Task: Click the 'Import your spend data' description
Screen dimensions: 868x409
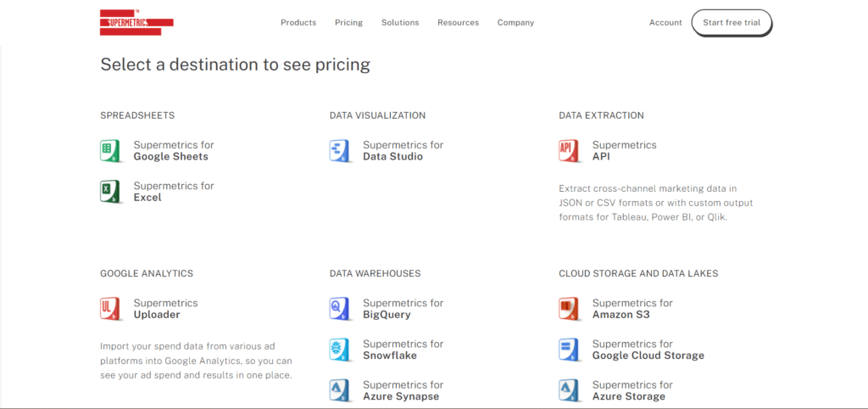Action: point(196,361)
